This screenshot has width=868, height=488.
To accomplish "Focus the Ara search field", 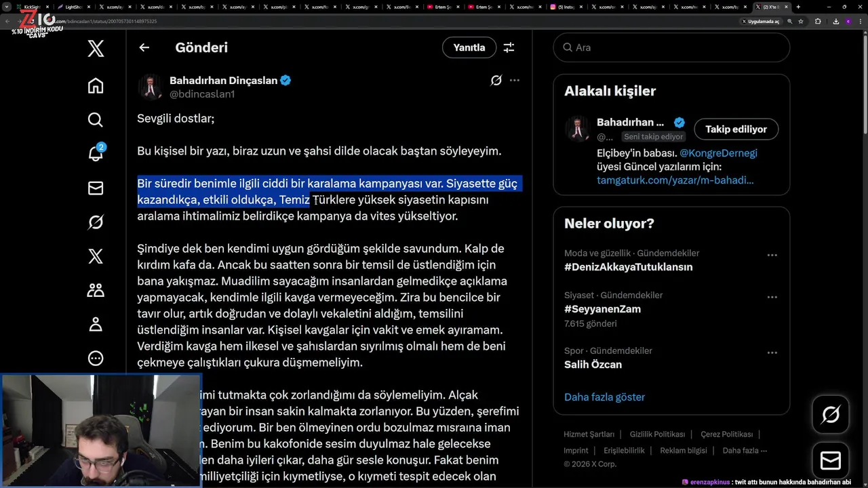I will 671,47.
